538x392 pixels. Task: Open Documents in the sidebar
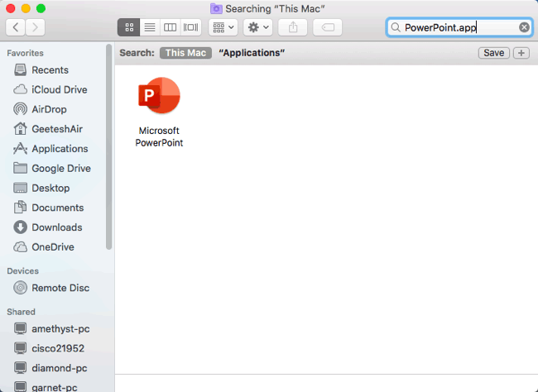(x=58, y=208)
